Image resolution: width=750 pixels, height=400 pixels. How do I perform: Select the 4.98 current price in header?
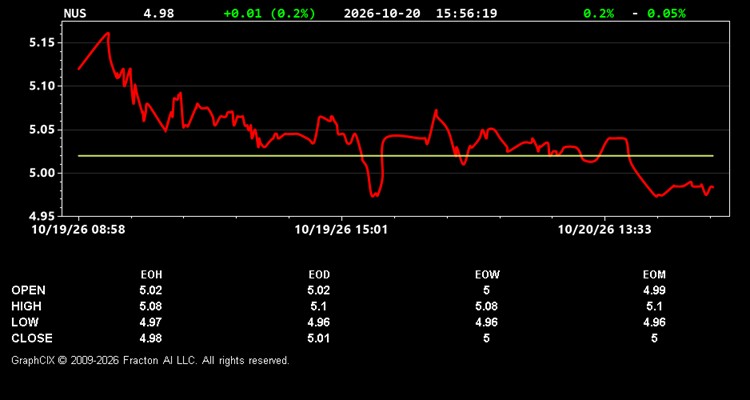(x=159, y=13)
